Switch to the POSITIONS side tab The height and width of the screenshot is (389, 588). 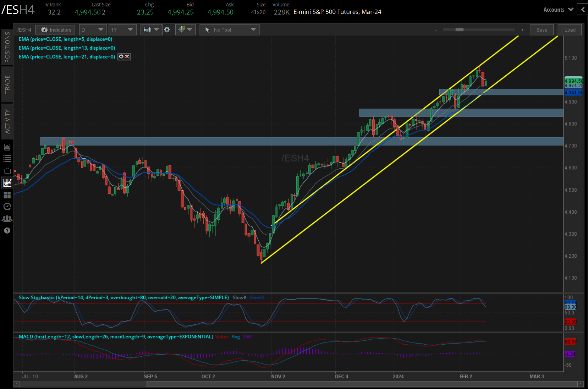(x=7, y=47)
